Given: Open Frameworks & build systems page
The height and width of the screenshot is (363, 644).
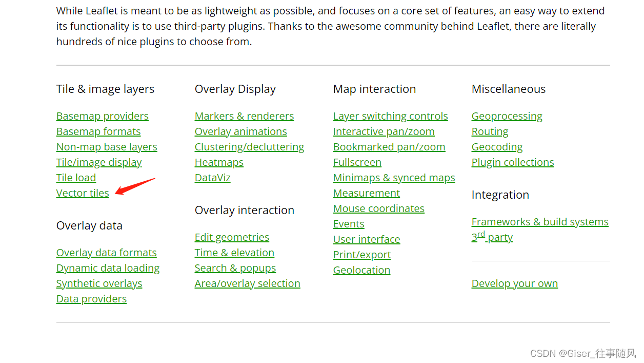Looking at the screenshot, I should 540,222.
